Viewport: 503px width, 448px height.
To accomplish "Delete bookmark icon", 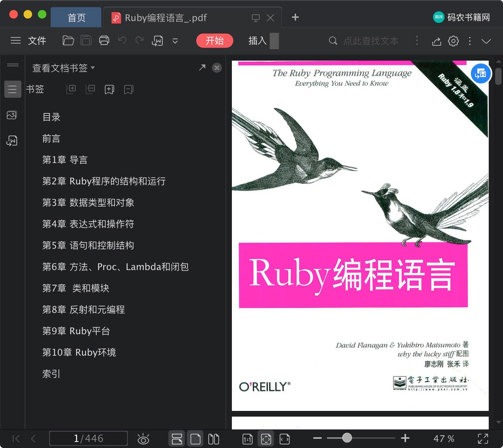I will click(129, 89).
